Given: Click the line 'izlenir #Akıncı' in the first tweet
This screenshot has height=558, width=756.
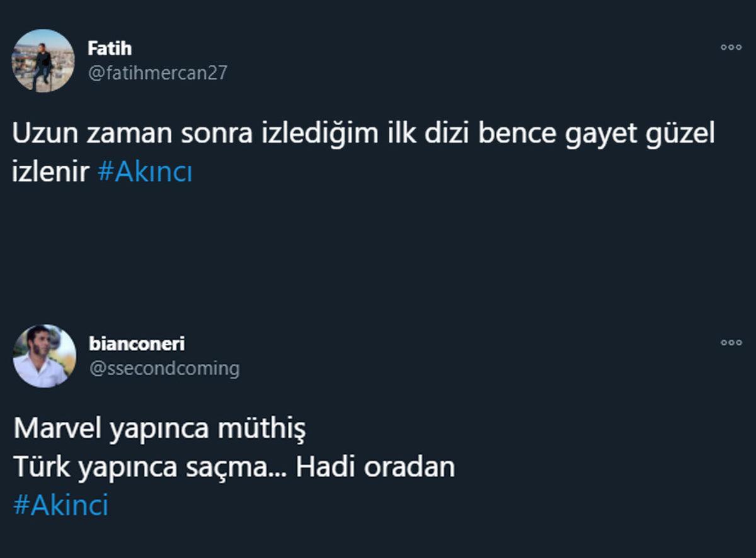Looking at the screenshot, I should click(x=101, y=171).
